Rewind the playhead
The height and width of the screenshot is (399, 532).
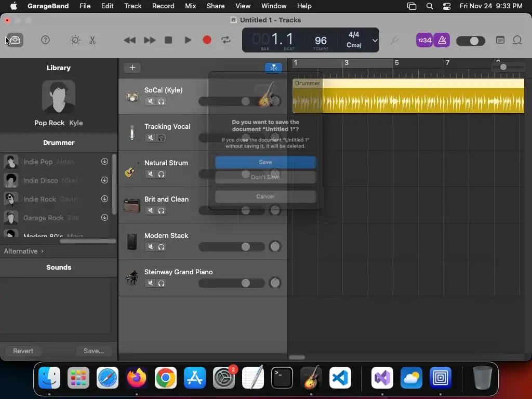pyautogui.click(x=129, y=40)
